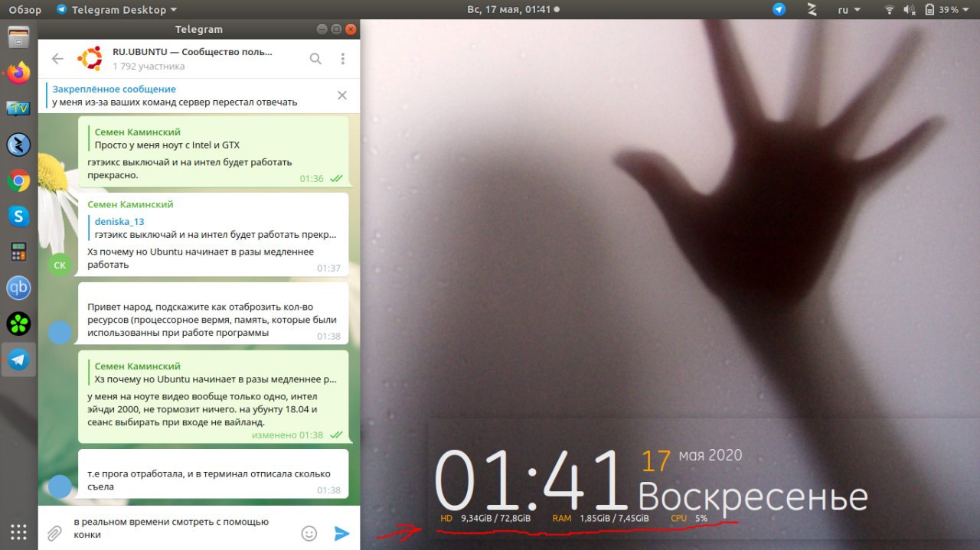Maximize the Telegram window
The height and width of the screenshot is (550, 980).
337,29
